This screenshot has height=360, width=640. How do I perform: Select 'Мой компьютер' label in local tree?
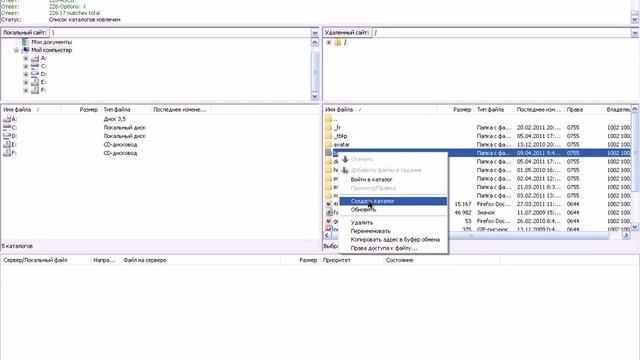coord(52,50)
